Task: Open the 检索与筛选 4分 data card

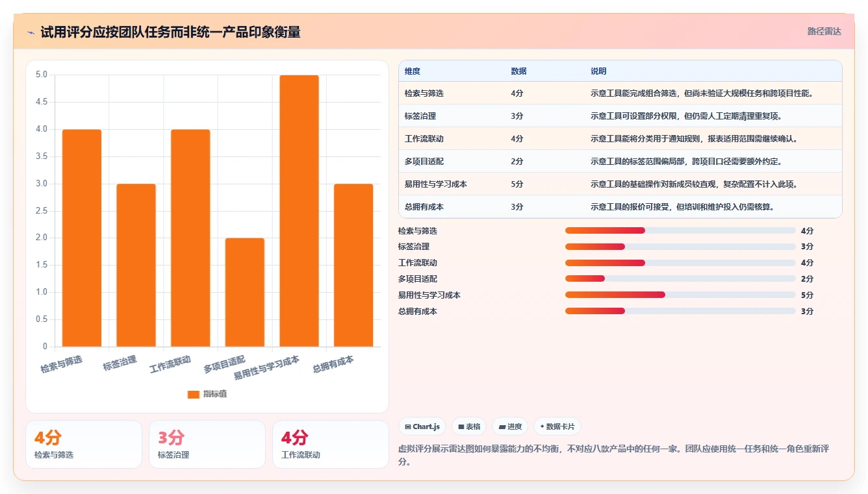Action: click(84, 444)
